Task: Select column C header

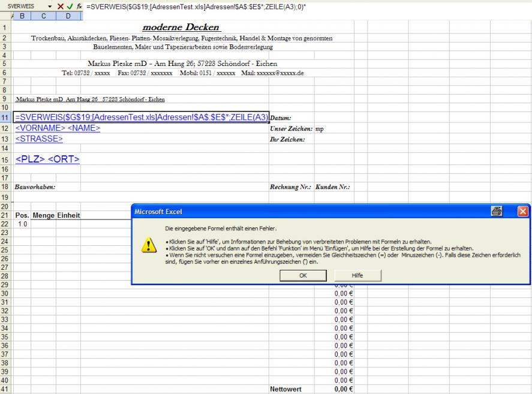Action: pos(43,16)
